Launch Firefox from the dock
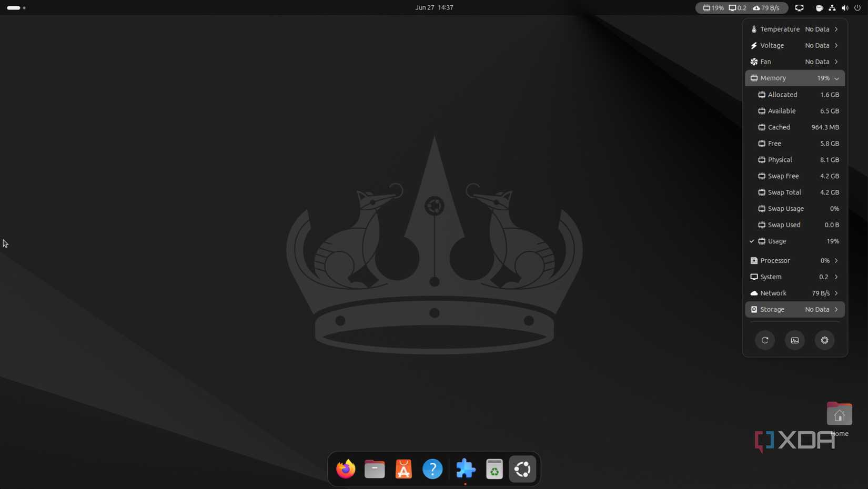Viewport: 868px width, 489px height. click(346, 469)
